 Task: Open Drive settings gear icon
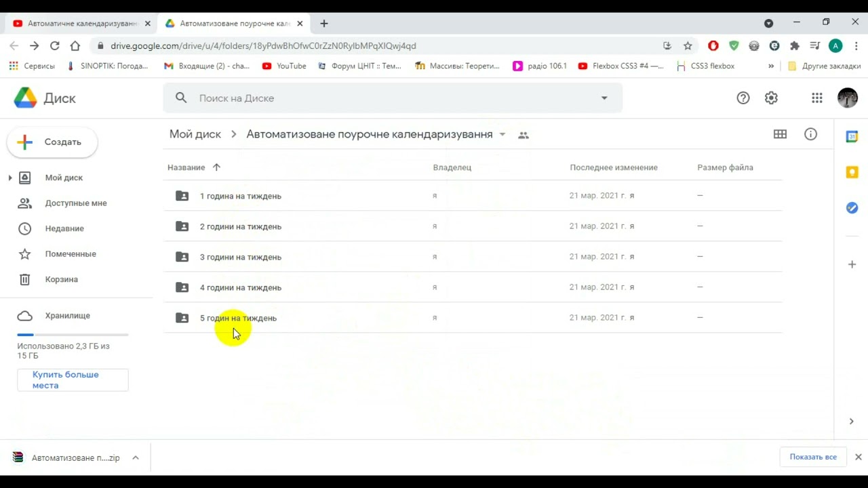point(771,98)
